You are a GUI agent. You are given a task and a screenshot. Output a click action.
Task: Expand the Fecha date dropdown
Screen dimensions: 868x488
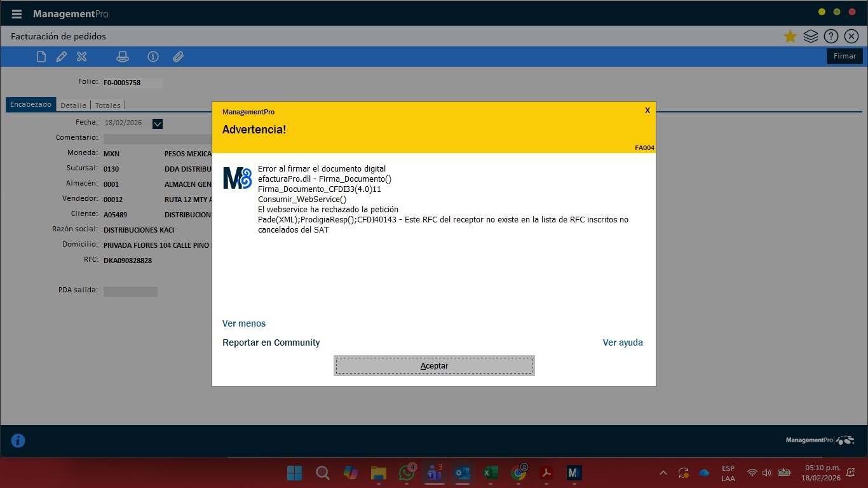coord(158,124)
